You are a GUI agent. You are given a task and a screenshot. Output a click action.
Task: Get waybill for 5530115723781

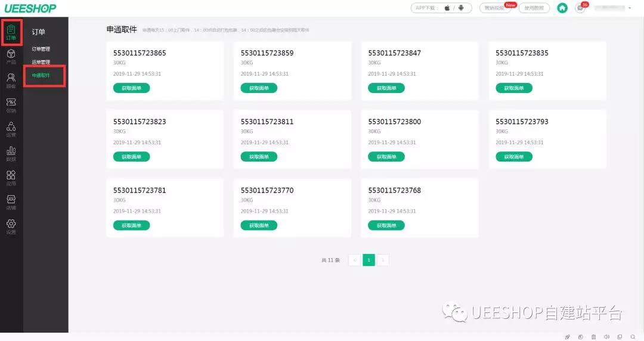(131, 225)
